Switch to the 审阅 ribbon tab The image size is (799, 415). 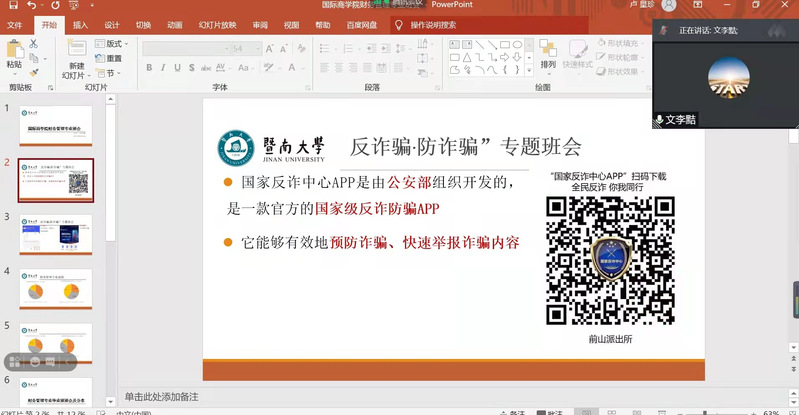[x=260, y=25]
